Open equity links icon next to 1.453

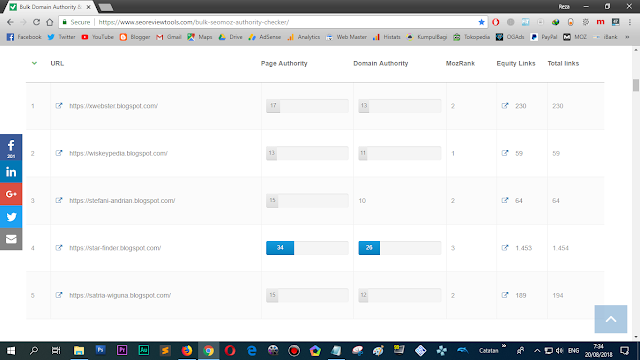(x=505, y=248)
